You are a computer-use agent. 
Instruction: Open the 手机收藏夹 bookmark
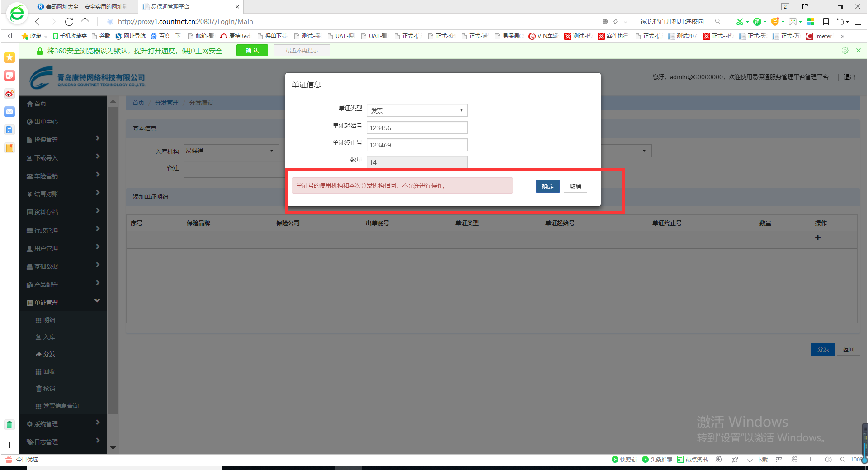[x=70, y=36]
